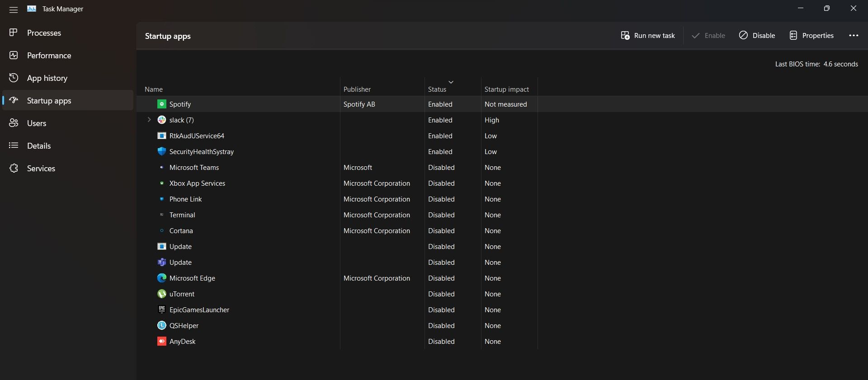This screenshot has height=380, width=868.
Task: Click the sort chevron above Status
Action: pos(451,82)
